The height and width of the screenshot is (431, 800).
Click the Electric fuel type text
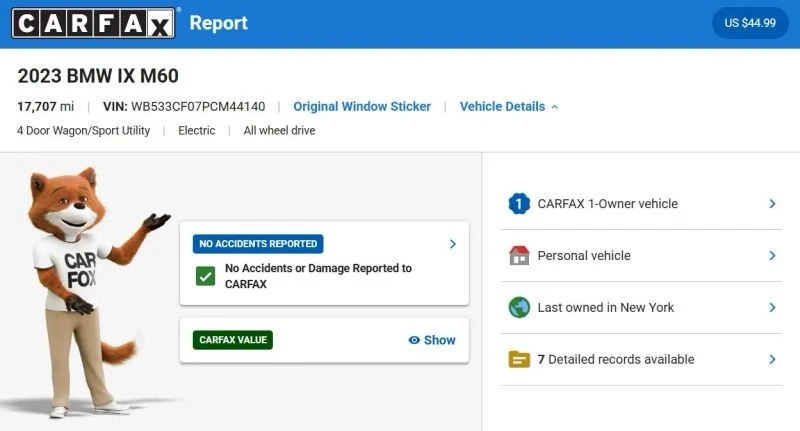pyautogui.click(x=196, y=131)
